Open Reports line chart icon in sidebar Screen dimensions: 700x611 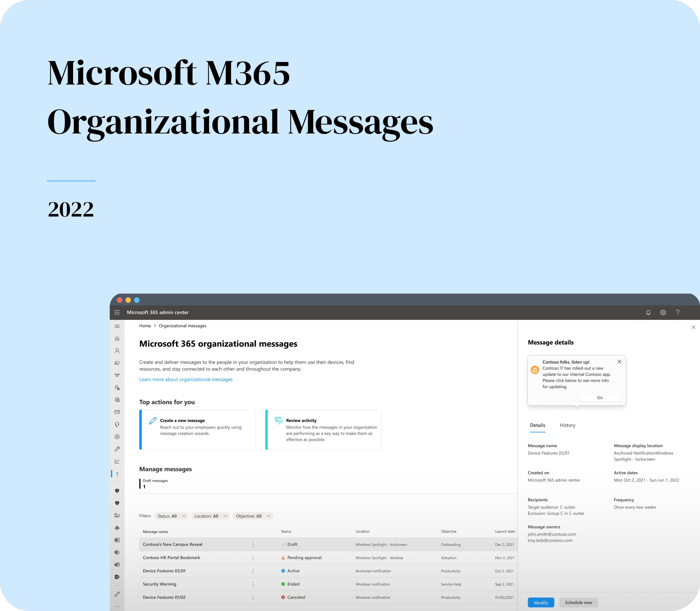coord(117,461)
